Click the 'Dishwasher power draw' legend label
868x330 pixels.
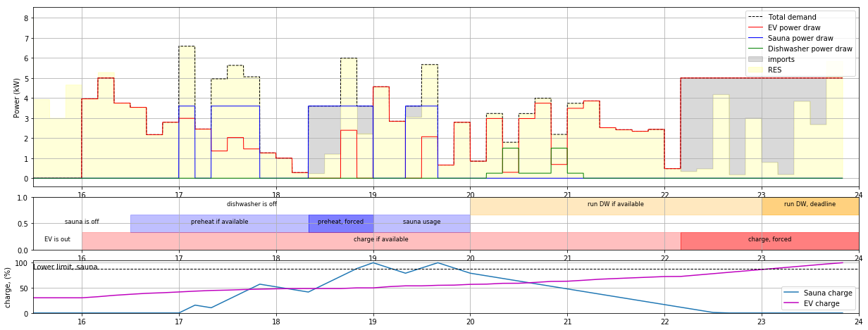point(810,49)
